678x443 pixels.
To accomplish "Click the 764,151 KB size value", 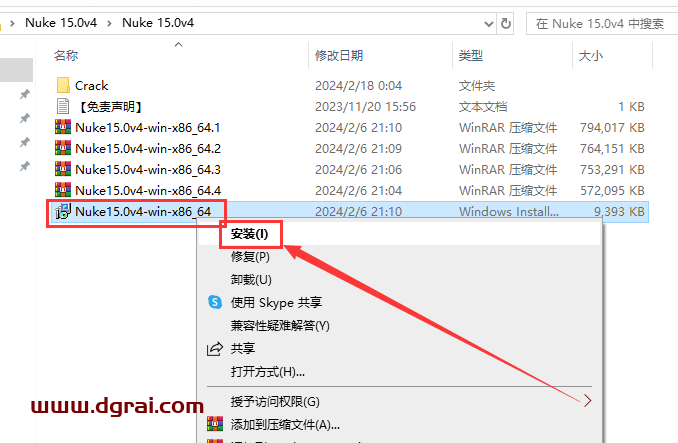I will coord(612,149).
